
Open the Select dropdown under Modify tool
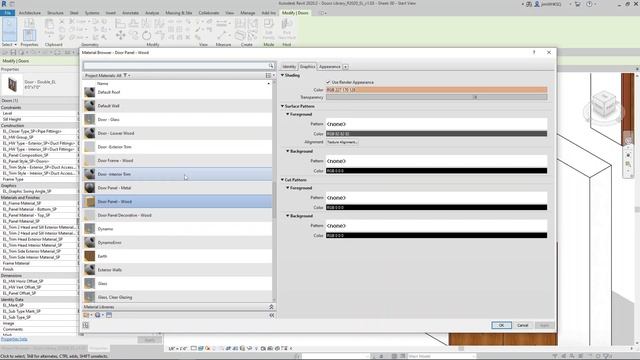coord(9,44)
